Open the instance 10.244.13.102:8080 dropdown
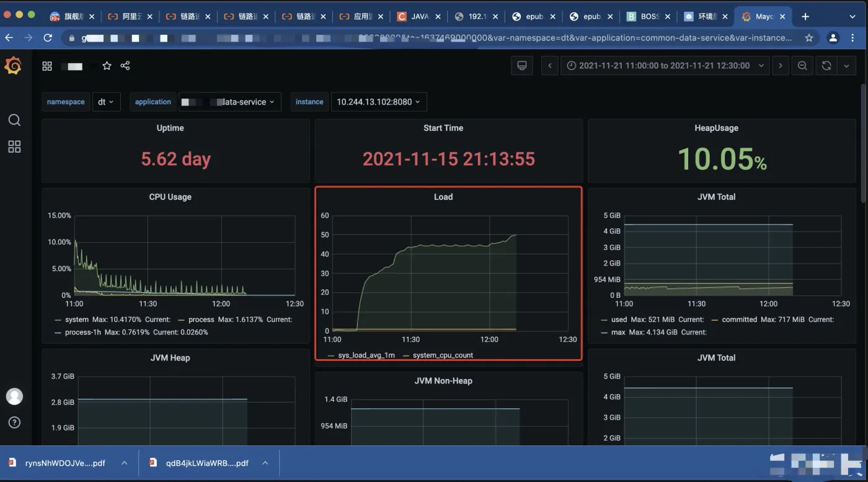Screen dimensions: 868x482 pos(378,102)
